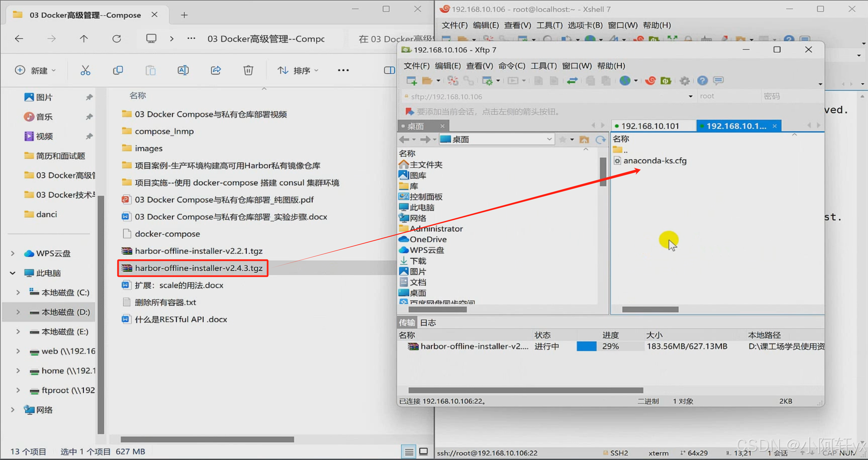Click the back arrow in Xftp local pane

404,139
